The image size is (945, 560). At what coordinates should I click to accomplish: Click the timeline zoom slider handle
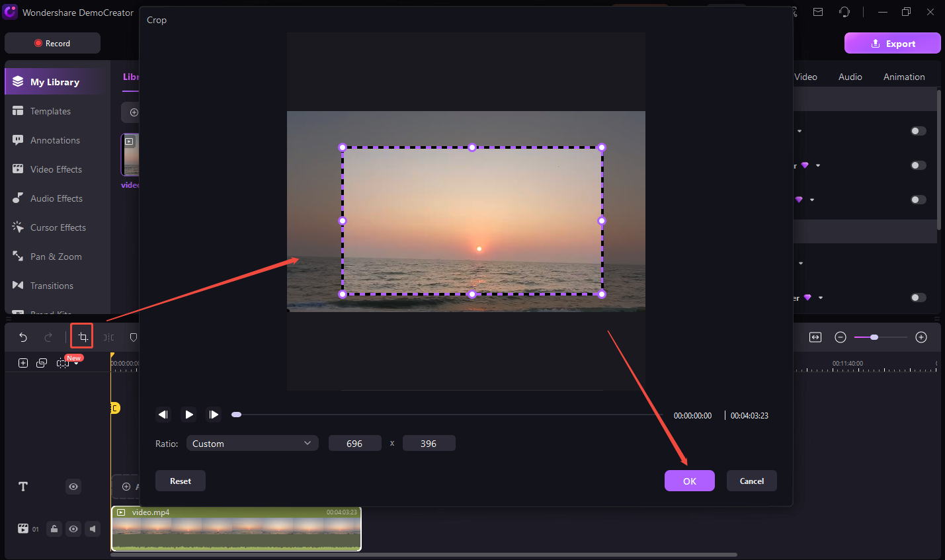(874, 337)
